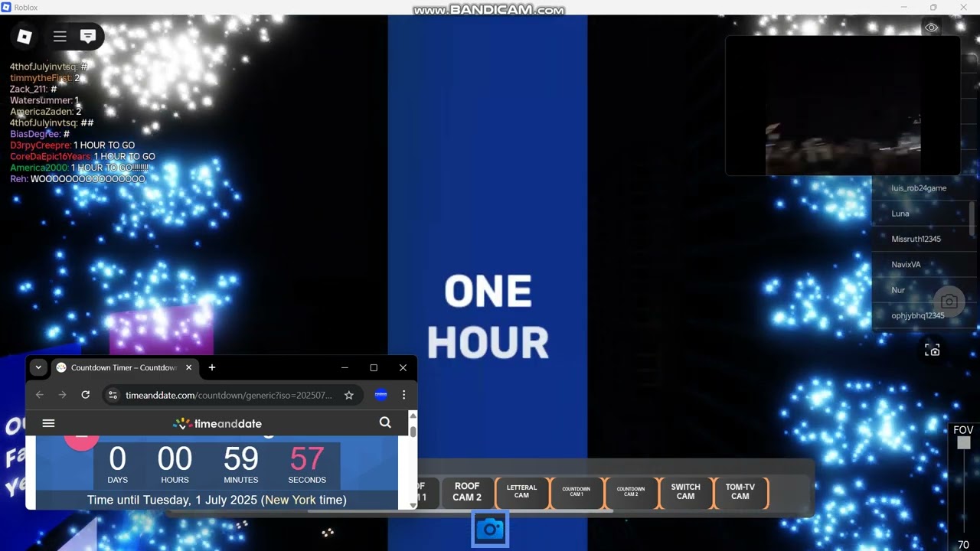Click chat username America2000
Viewport: 980px width, 551px height.
[x=38, y=168]
